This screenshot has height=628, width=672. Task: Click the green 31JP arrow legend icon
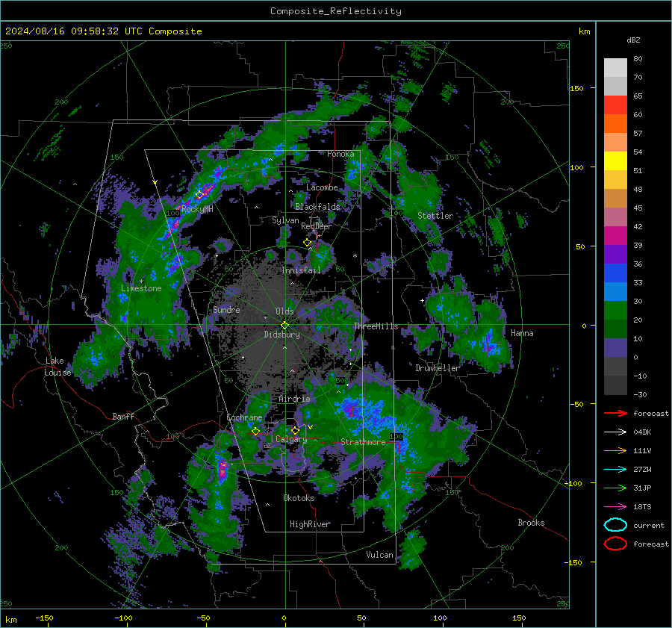click(x=615, y=488)
